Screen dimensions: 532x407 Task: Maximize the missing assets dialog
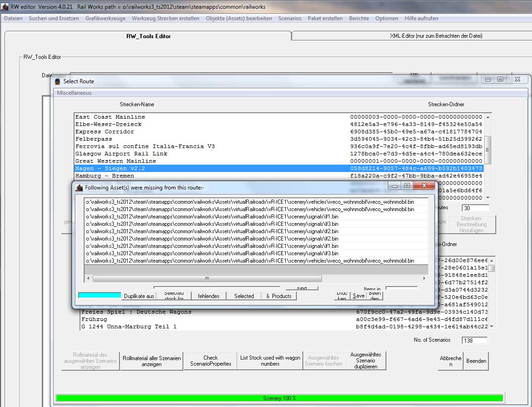[407, 185]
